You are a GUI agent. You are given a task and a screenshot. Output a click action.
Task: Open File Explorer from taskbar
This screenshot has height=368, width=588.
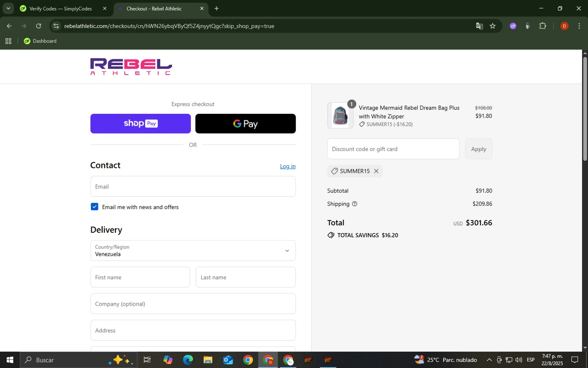pos(208,360)
